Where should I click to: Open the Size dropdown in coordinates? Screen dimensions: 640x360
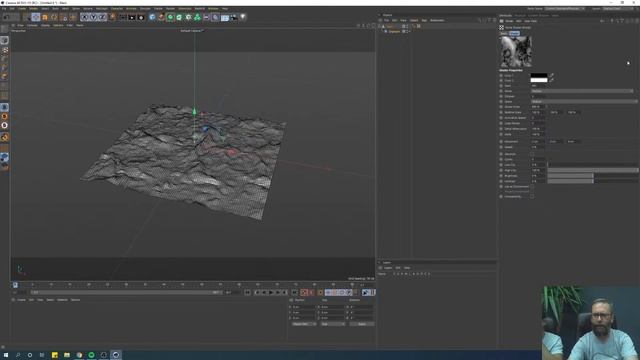pyautogui.click(x=333, y=324)
